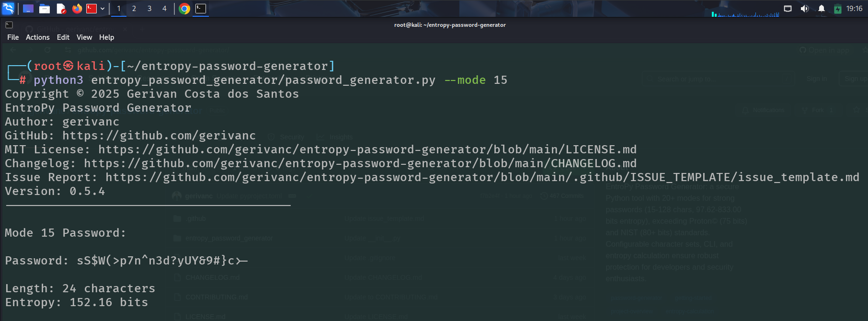Launch the text editor panel icon
The width and height of the screenshot is (868, 321).
61,9
